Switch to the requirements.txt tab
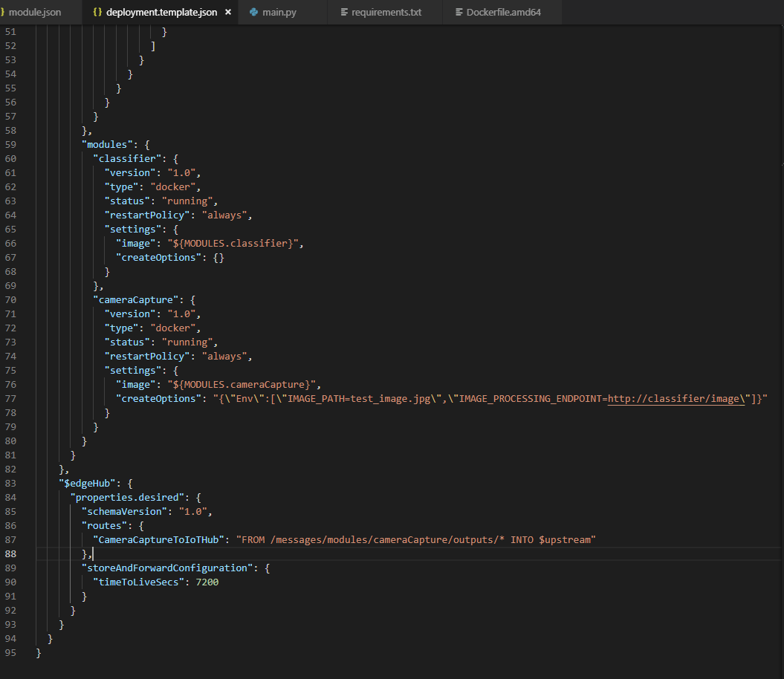 (386, 13)
